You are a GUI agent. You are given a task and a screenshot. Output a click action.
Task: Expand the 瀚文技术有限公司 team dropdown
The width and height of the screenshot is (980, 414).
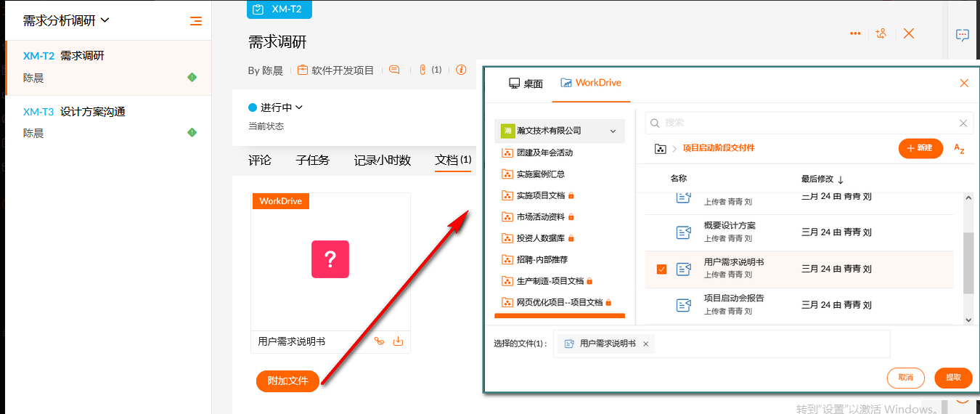(x=560, y=131)
